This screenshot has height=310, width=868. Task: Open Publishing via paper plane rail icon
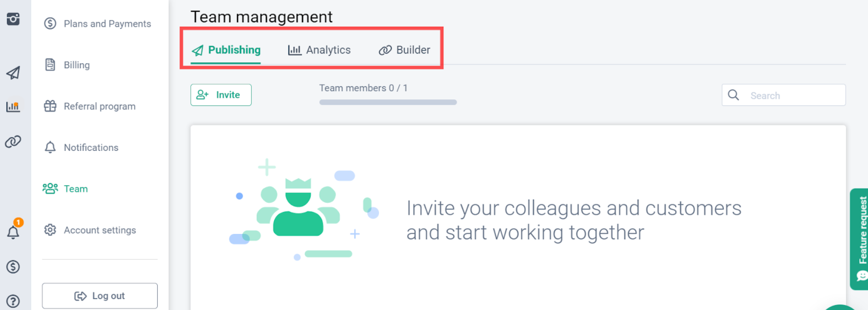point(13,73)
